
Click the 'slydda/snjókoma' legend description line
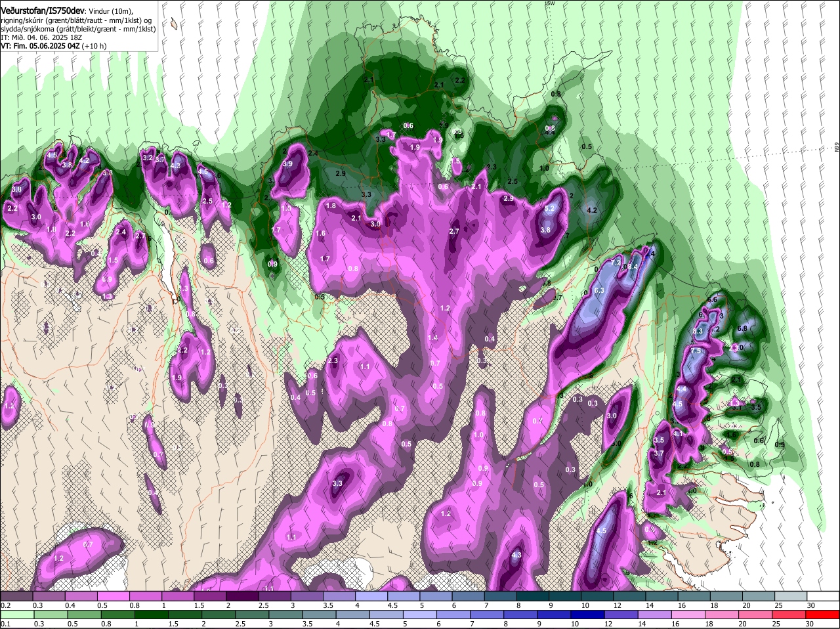point(78,29)
